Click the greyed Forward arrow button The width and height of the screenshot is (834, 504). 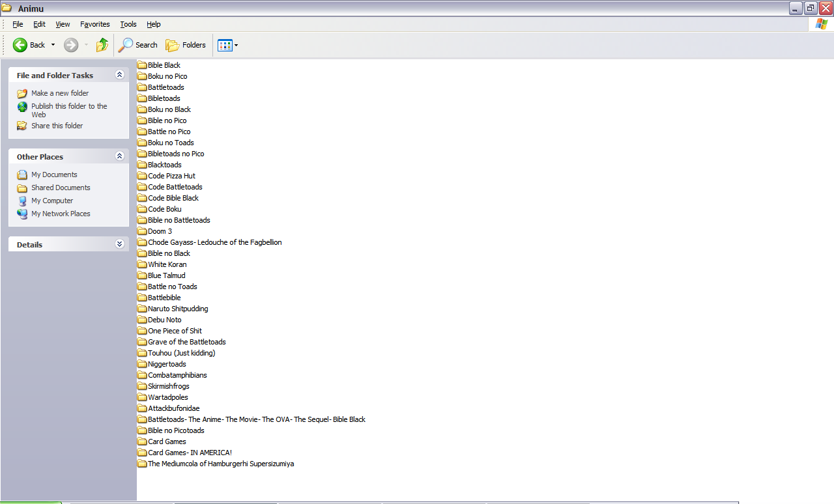[71, 45]
